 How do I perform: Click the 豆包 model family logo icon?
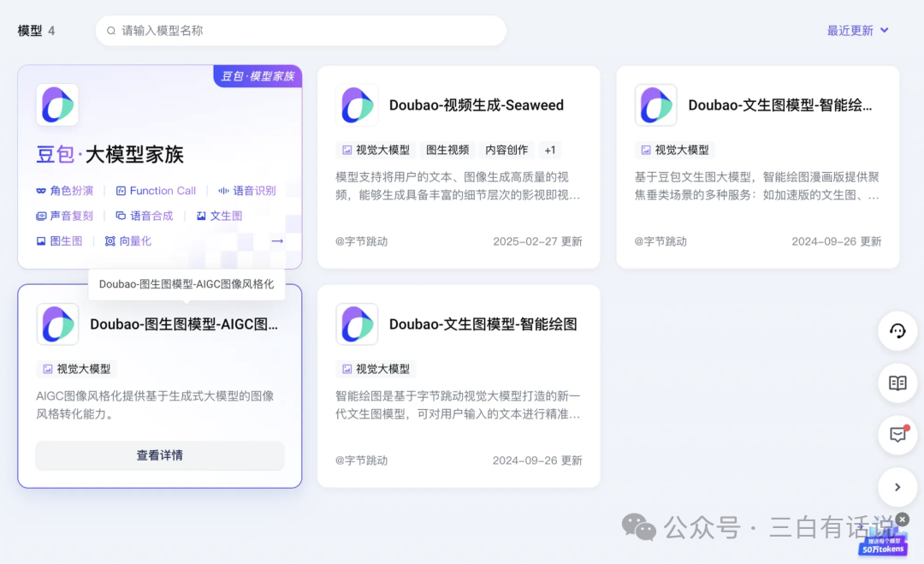(x=57, y=105)
